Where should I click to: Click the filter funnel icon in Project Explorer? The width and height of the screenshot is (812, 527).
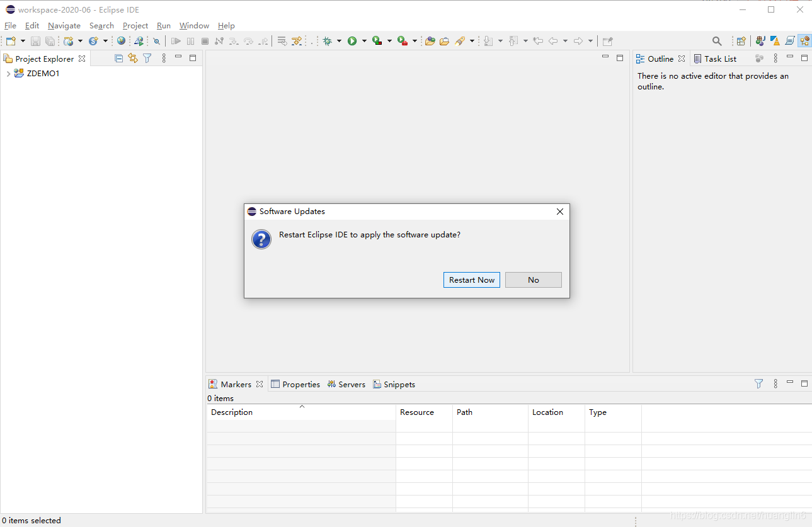click(x=147, y=58)
